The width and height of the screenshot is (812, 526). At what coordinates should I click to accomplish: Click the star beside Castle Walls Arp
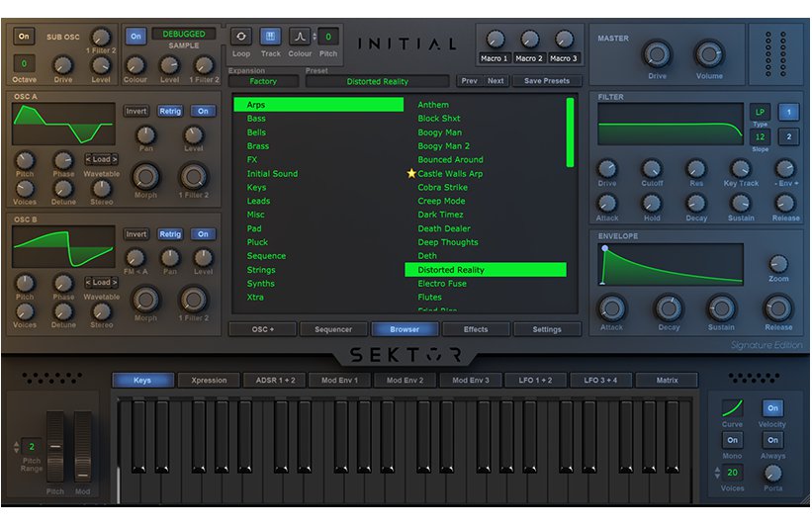click(411, 173)
